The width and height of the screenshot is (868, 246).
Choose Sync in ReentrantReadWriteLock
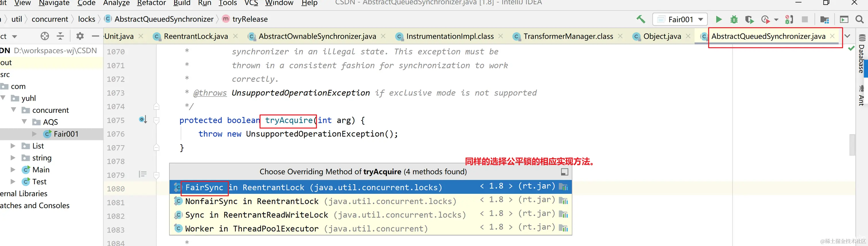[371, 215]
